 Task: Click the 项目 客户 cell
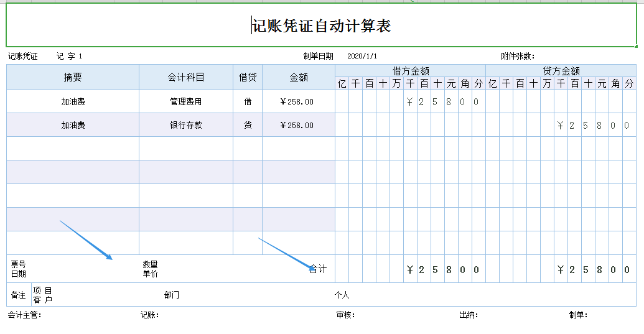pyautogui.click(x=43, y=295)
